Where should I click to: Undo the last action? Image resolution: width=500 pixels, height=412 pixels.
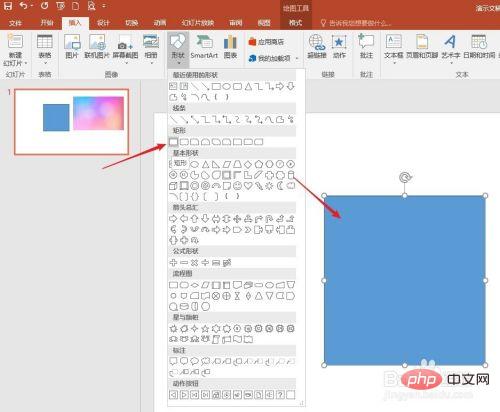pyautogui.click(x=24, y=6)
